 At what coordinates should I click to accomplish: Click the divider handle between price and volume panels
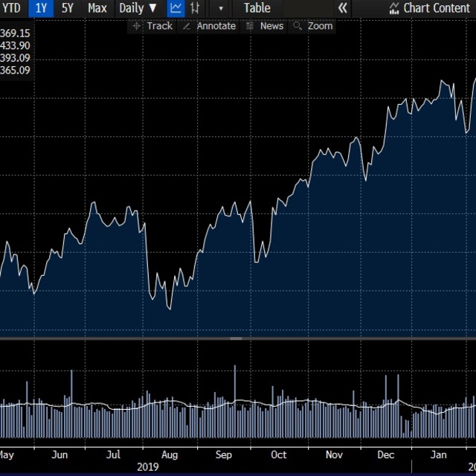point(236,338)
